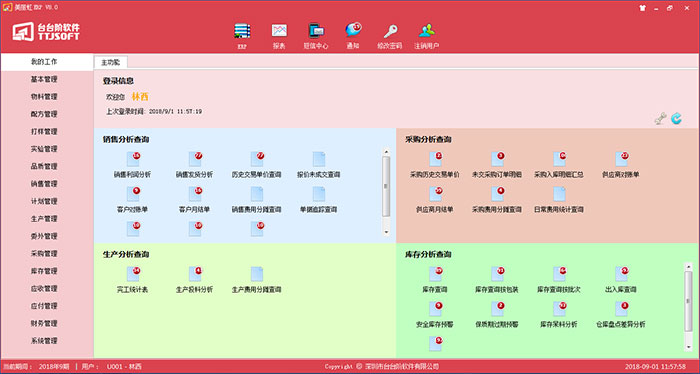Click the pin icon next to refresh
Screen dimensions: 700x374
660,118
